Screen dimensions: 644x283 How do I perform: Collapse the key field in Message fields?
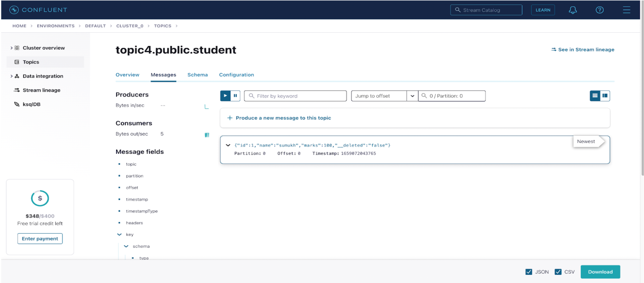(x=119, y=235)
